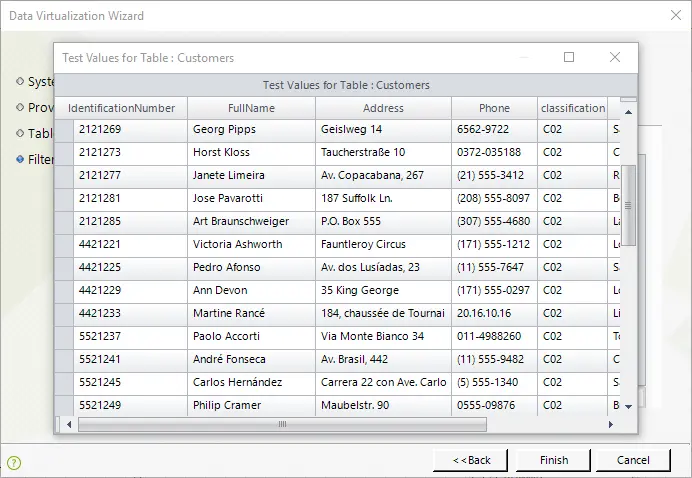This screenshot has width=692, height=478.
Task: Click cell 4421221
Action: click(x=130, y=245)
